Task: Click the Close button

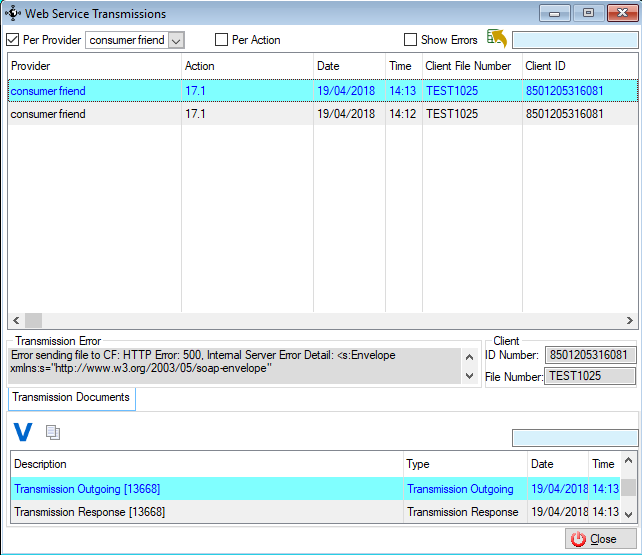Action: [594, 539]
